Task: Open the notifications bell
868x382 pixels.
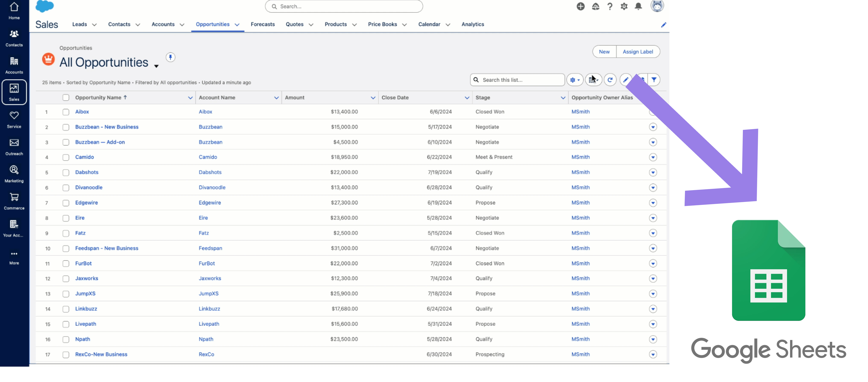Action: 638,6
